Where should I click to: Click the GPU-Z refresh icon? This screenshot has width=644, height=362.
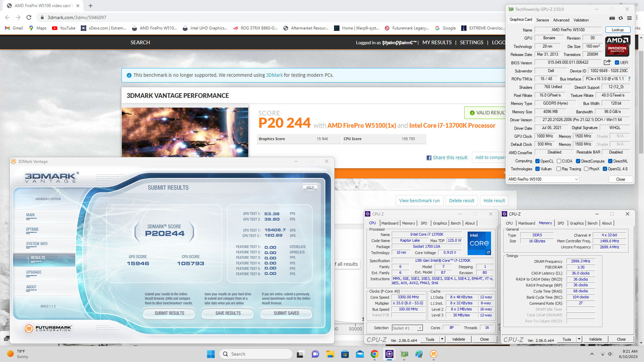[621, 18]
